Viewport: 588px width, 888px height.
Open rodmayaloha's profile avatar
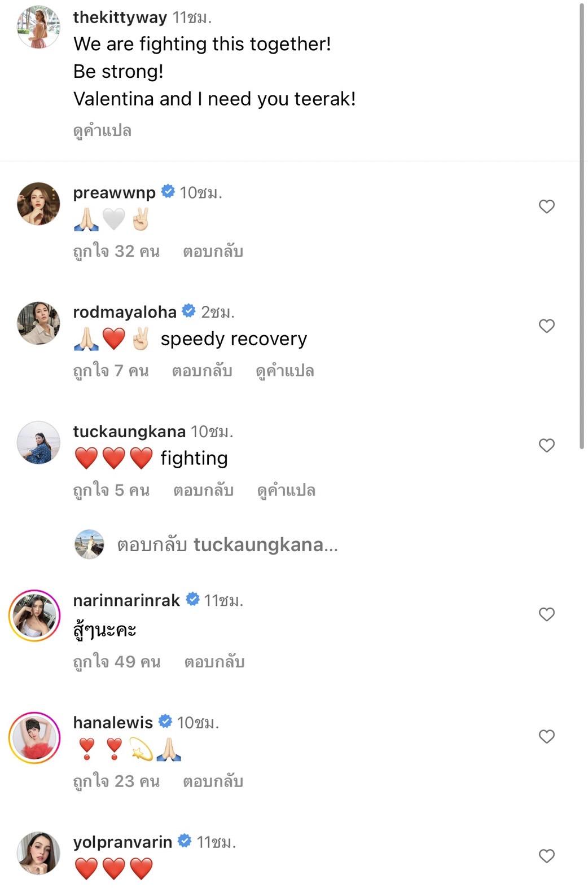(x=38, y=323)
